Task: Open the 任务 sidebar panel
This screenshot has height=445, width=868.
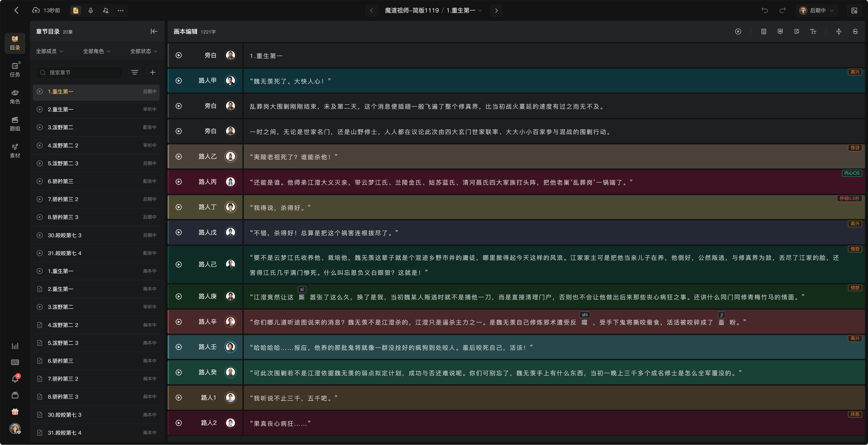Action: [x=15, y=70]
